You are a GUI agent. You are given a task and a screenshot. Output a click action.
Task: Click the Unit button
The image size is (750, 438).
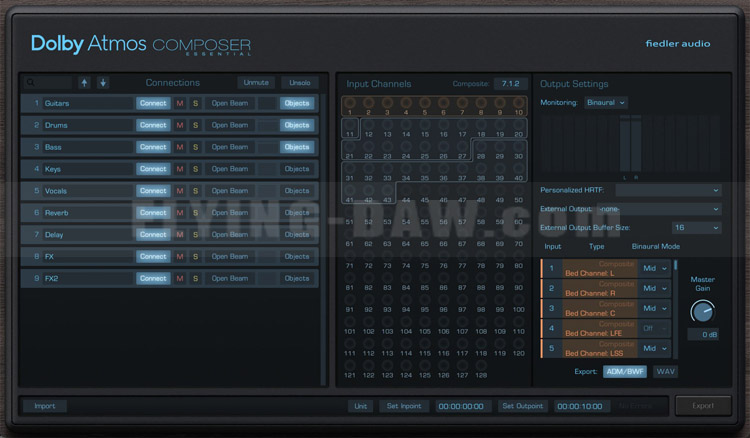click(361, 406)
